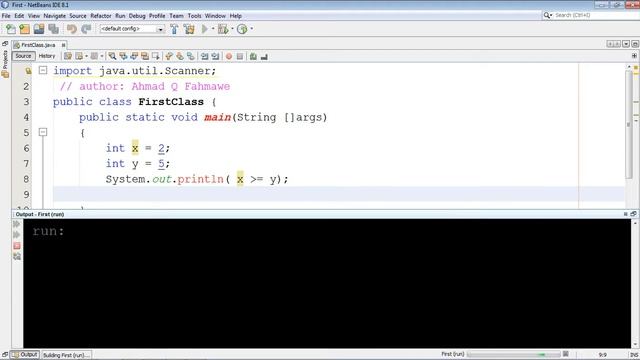Screen dimensions: 640x360
Task: Switch to the Source view
Action: tap(23, 56)
